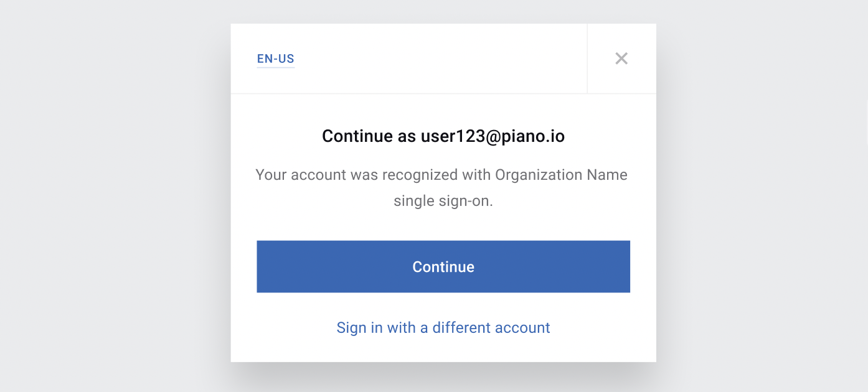Click the single sign-on description line
The width and height of the screenshot is (868, 392).
(443, 202)
